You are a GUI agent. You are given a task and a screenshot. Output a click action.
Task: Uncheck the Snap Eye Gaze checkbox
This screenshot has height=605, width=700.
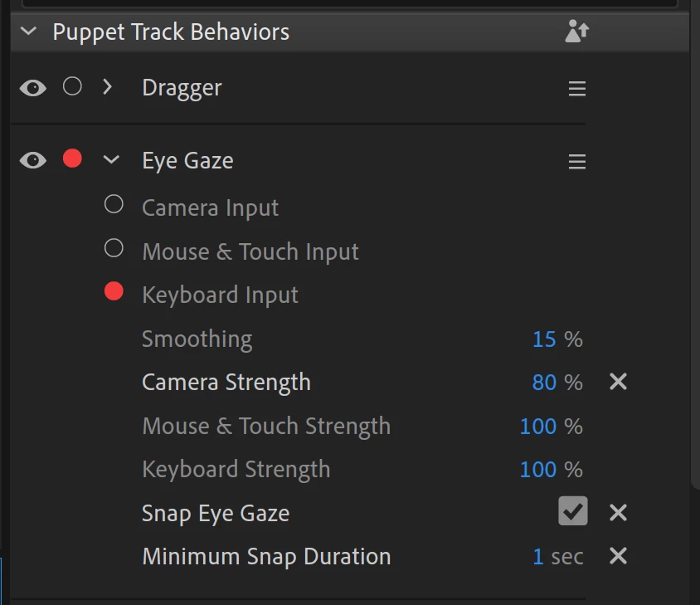(x=573, y=512)
